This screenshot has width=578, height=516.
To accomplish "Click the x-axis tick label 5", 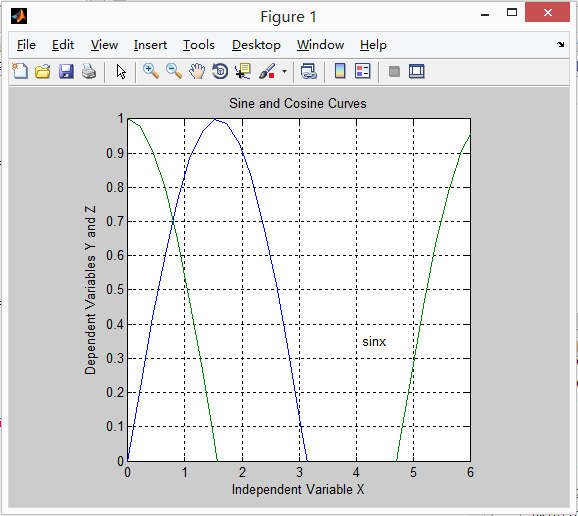I will 413,472.
